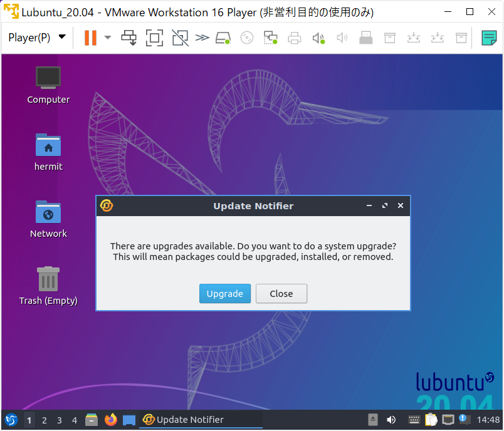Open the Lubuntu application menu
504x431 pixels.
(11, 420)
